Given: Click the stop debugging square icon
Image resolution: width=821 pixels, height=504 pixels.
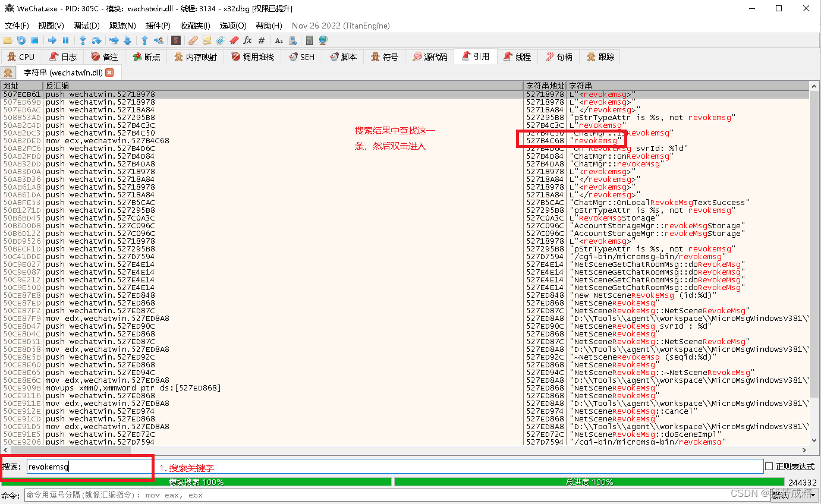Looking at the screenshot, I should click(x=35, y=40).
